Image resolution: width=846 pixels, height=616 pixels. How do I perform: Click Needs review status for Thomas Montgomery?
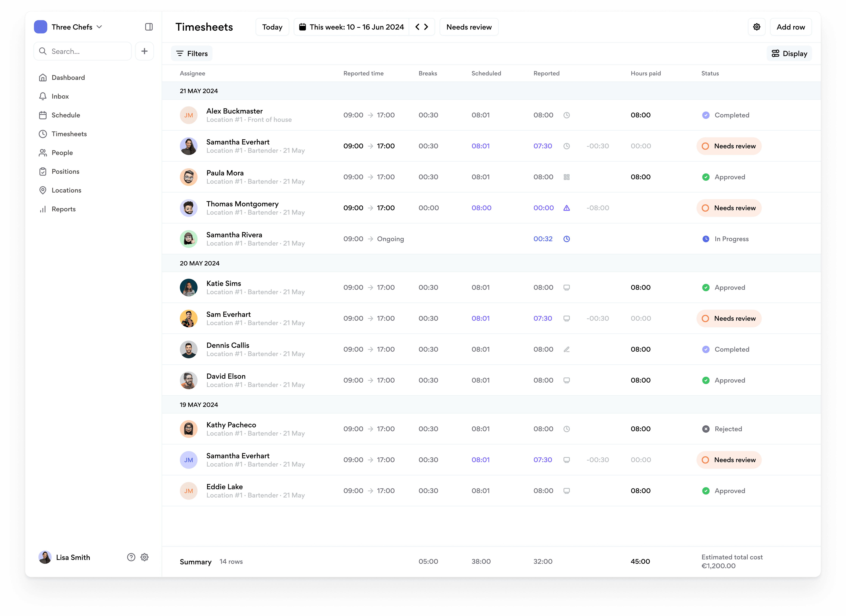coord(728,208)
